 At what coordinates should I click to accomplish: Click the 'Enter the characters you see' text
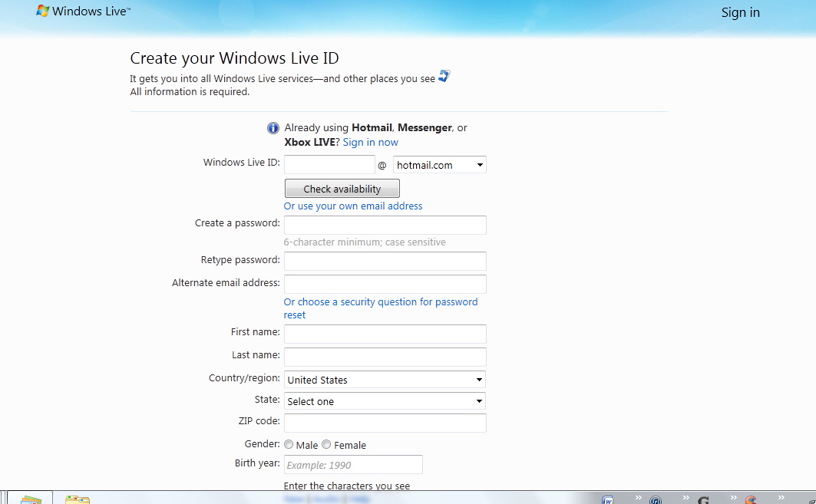(347, 486)
